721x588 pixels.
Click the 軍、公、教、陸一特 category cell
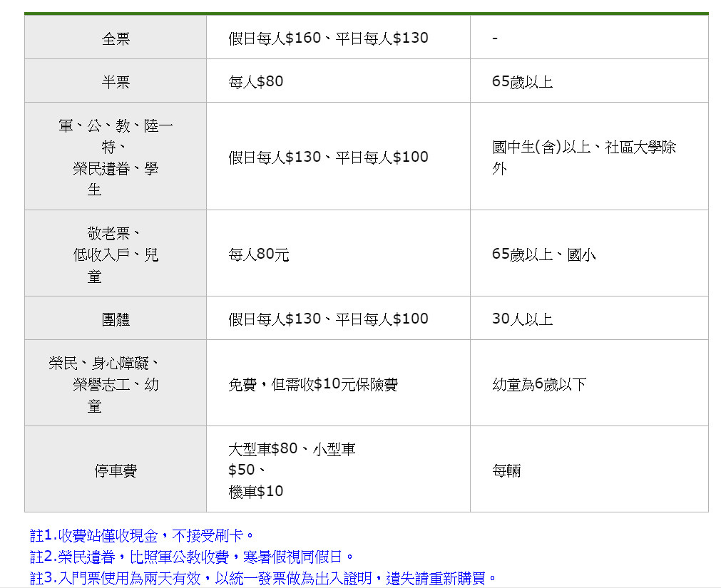tap(114, 156)
